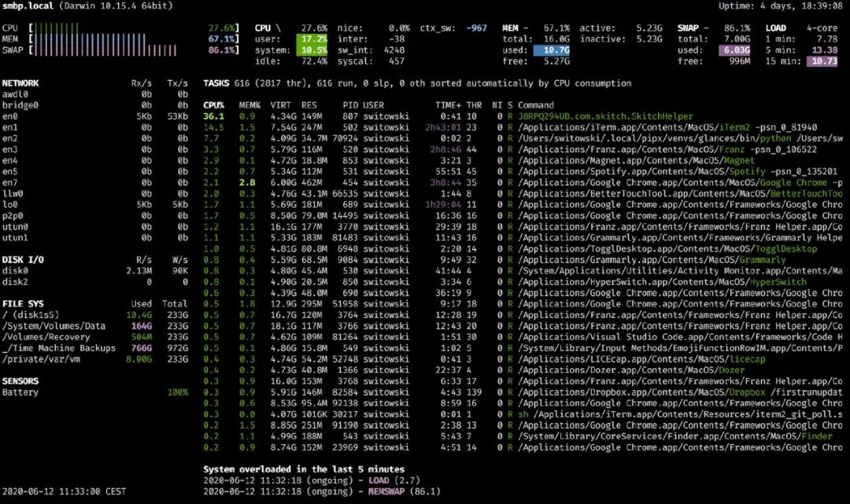
Task: Select the iTerm2 process command
Action: tap(667, 127)
